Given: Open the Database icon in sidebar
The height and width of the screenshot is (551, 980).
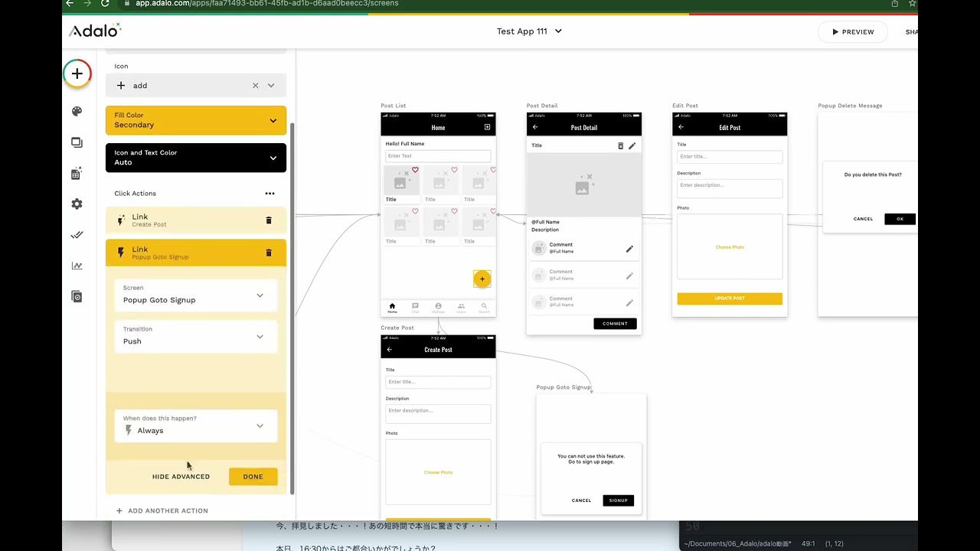Looking at the screenshot, I should (x=77, y=174).
